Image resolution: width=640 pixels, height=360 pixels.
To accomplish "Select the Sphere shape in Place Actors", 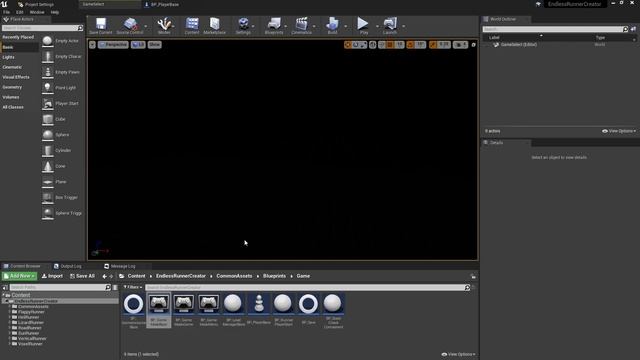I will click(x=61, y=135).
